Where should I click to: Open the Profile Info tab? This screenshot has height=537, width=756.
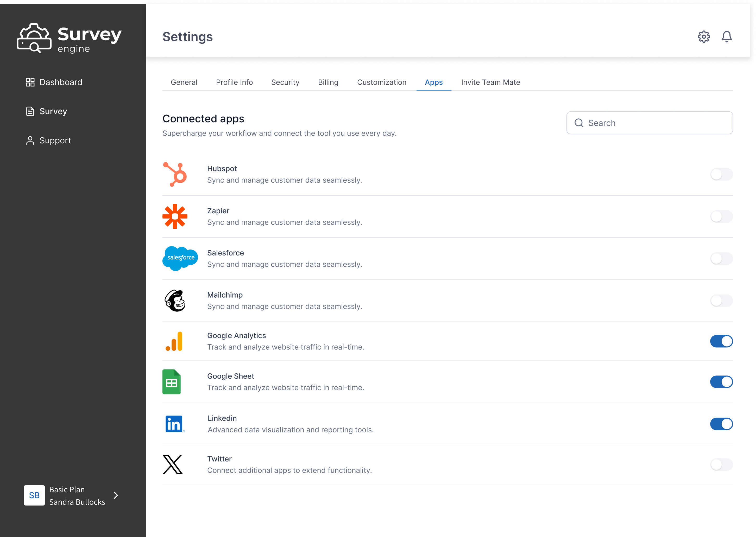click(x=234, y=82)
